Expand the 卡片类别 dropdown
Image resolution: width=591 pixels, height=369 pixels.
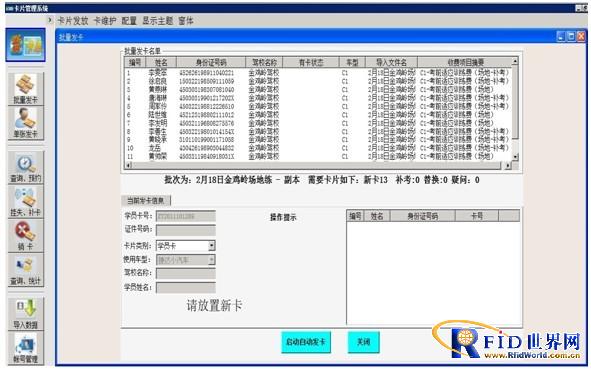point(211,246)
